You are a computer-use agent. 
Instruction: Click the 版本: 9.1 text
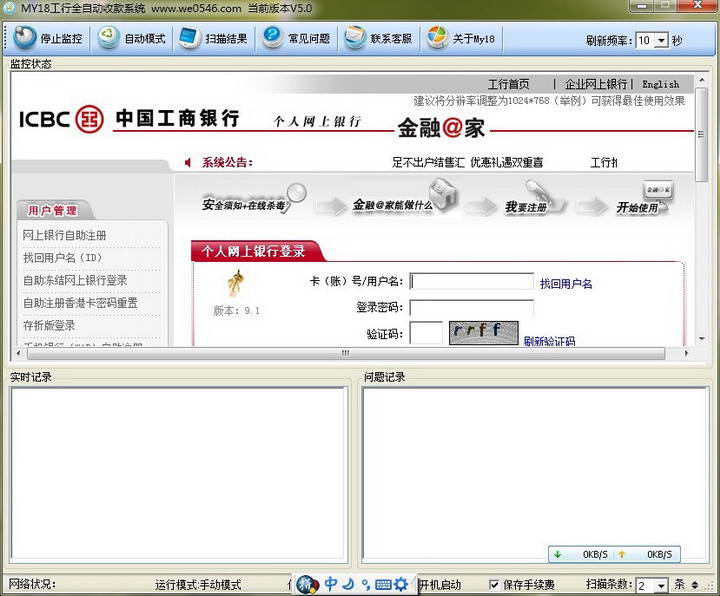click(236, 311)
